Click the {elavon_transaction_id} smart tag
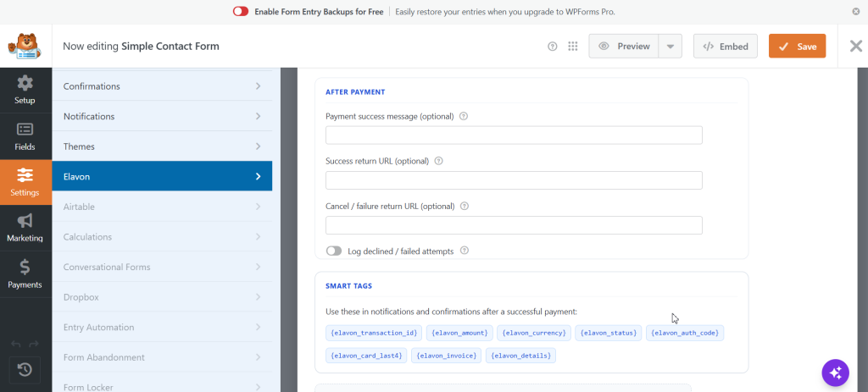The image size is (868, 392). (x=374, y=333)
